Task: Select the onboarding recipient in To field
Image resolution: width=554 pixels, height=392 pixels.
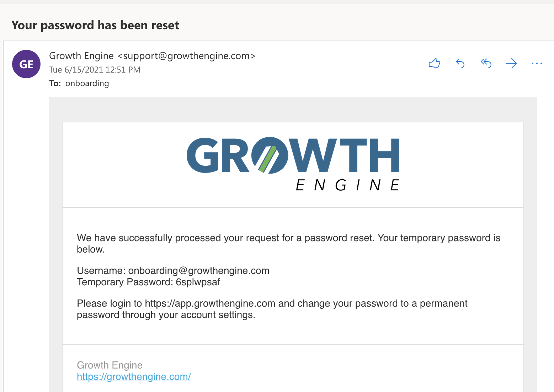Action: [87, 83]
